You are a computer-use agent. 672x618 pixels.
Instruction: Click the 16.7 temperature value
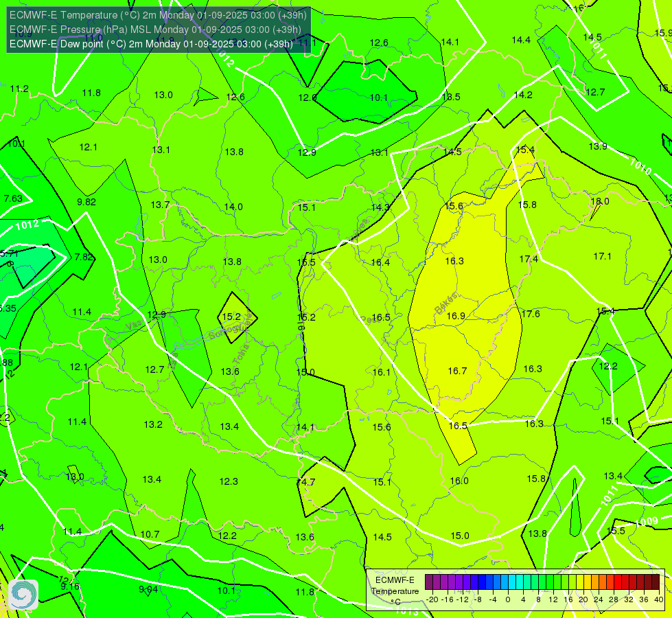point(457,371)
